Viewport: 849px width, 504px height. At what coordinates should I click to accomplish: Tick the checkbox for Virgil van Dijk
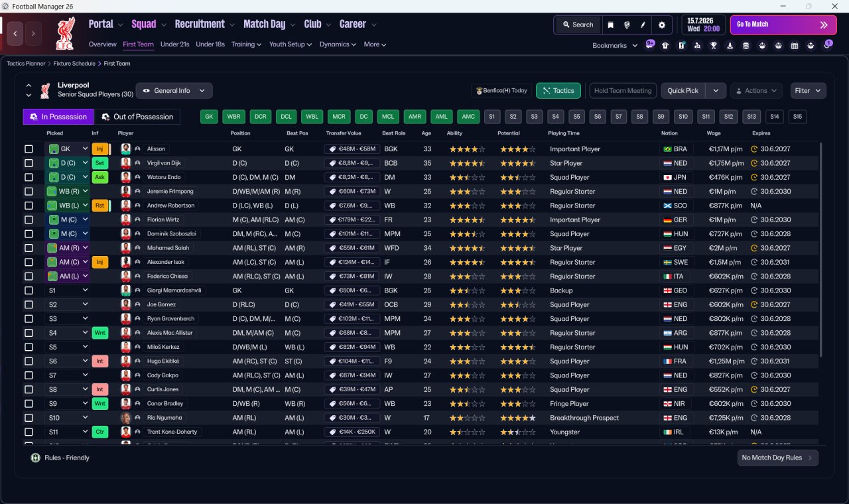coord(29,163)
